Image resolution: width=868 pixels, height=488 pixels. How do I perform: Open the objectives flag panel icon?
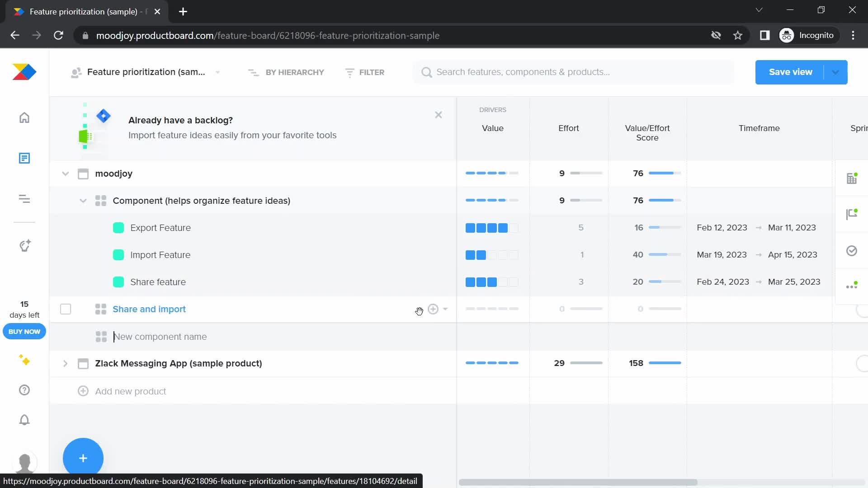tap(852, 214)
